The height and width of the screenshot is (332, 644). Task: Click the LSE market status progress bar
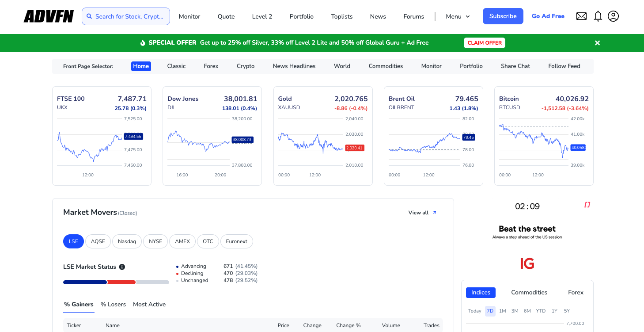pyautogui.click(x=116, y=282)
